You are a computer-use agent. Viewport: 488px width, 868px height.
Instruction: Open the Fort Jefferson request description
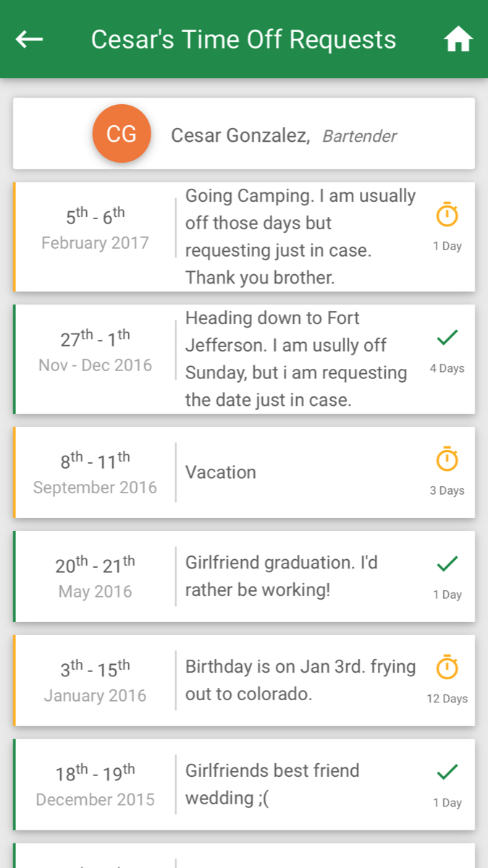click(295, 359)
